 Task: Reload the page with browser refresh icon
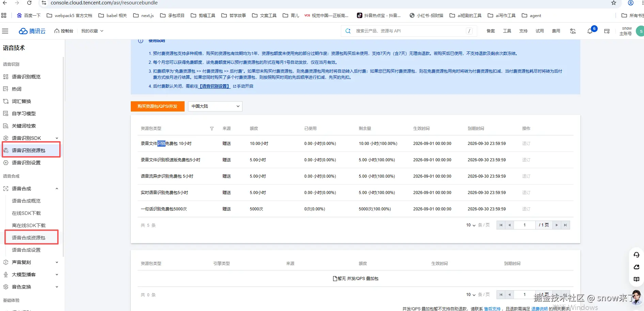(29, 3)
